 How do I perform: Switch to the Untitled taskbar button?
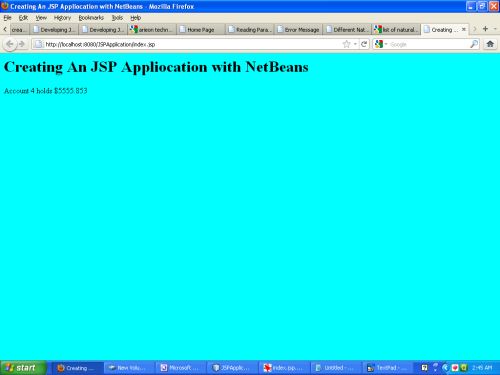[336, 368]
